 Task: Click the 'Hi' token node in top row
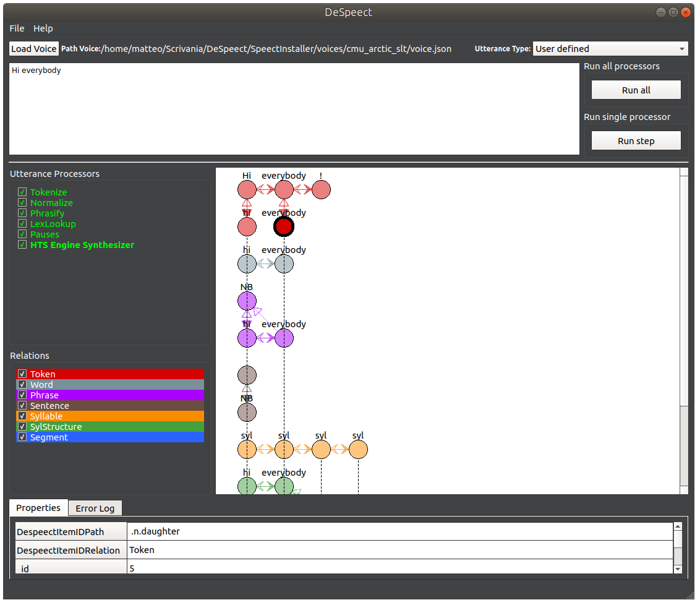click(247, 190)
